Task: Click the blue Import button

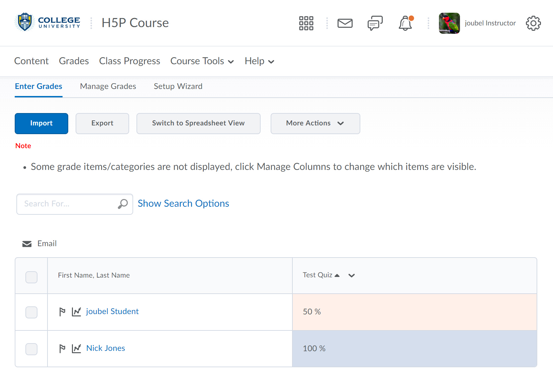Action: click(x=41, y=123)
